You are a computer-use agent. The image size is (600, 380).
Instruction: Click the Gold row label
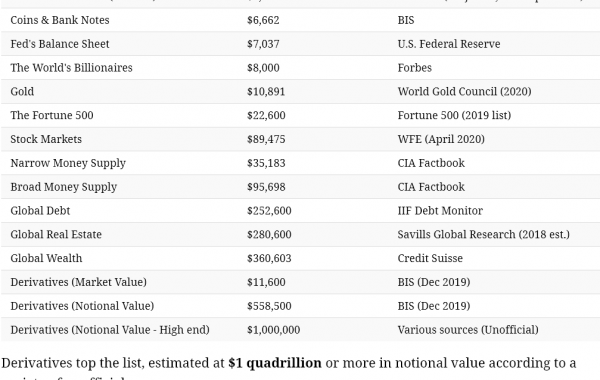22,91
